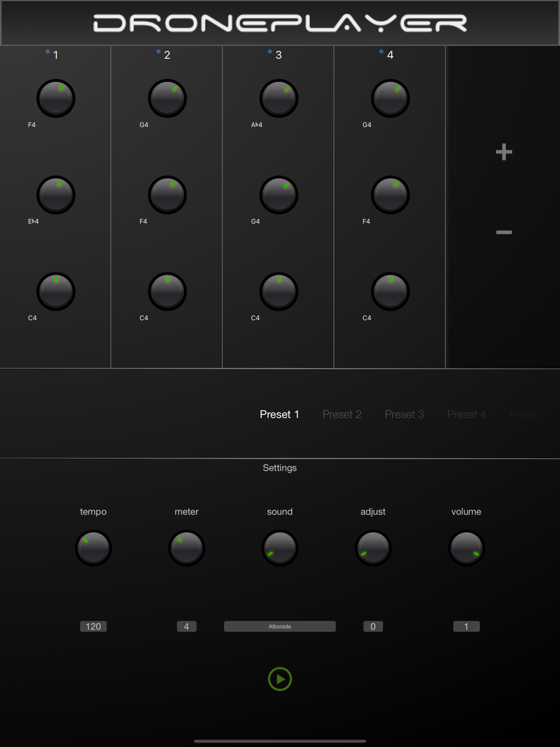Click the minus icon to remove column
This screenshot has width=560, height=747.
[504, 232]
